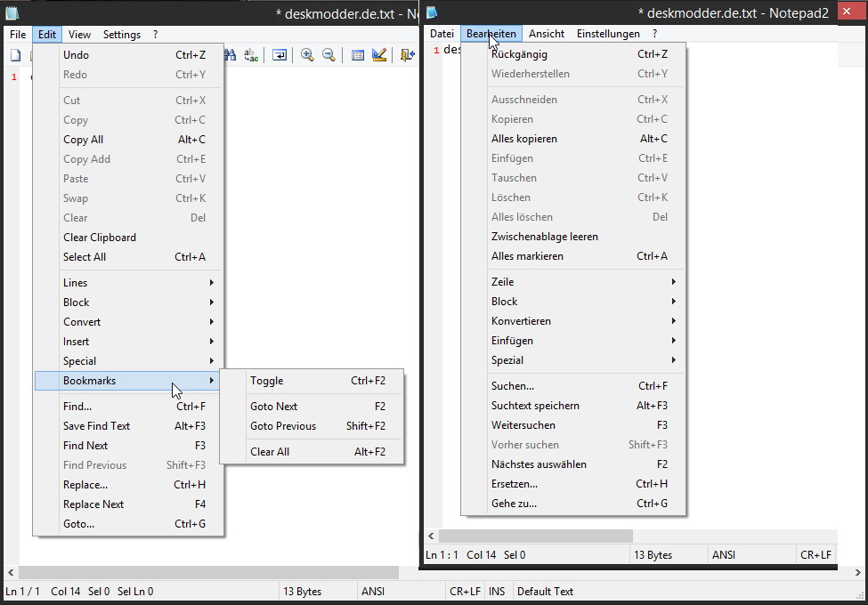Choose Suchtext speichern

pos(573,406)
